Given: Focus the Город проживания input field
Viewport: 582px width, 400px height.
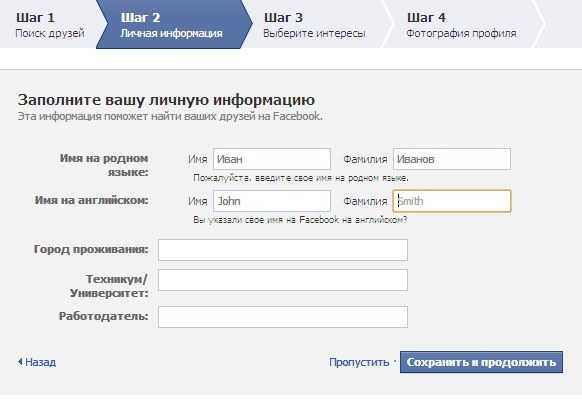Looking at the screenshot, I should [283, 250].
